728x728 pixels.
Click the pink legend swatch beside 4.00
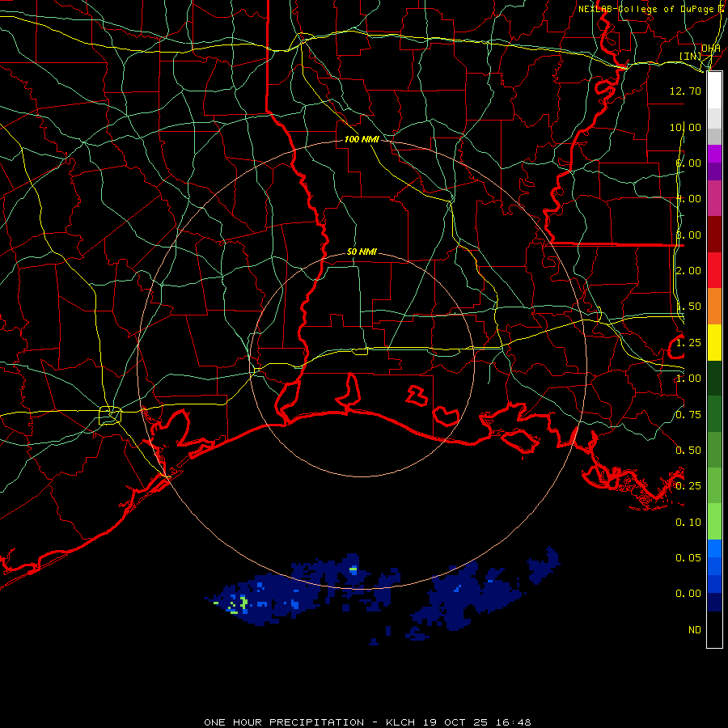(714, 198)
